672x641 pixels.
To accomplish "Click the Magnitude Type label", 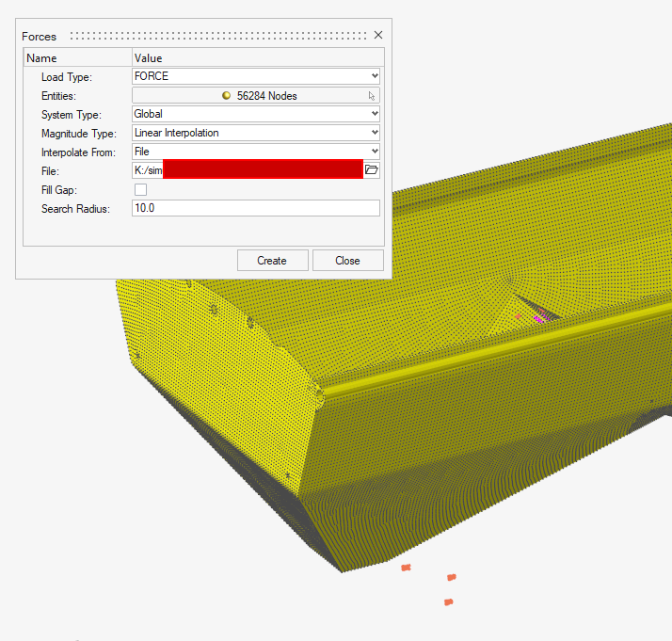I will point(79,134).
